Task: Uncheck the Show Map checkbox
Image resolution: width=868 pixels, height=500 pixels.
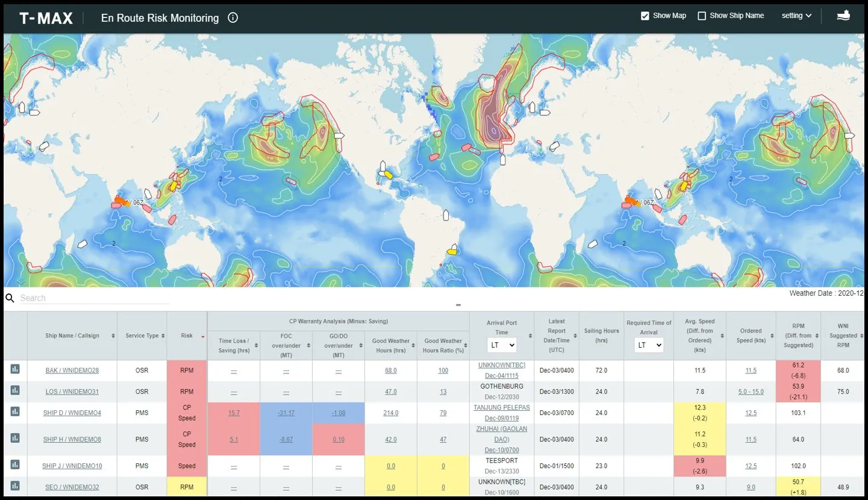Action: point(646,15)
